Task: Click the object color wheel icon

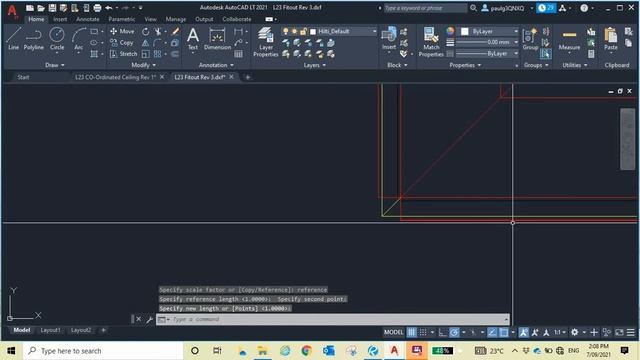Action: click(x=450, y=31)
